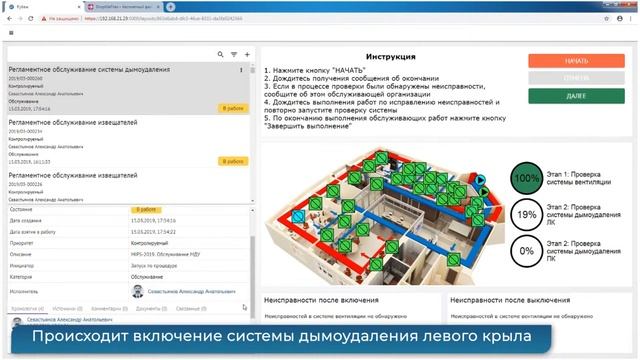Click Неисправности после включения heading
Screen dimensions: 640x360
point(321,300)
